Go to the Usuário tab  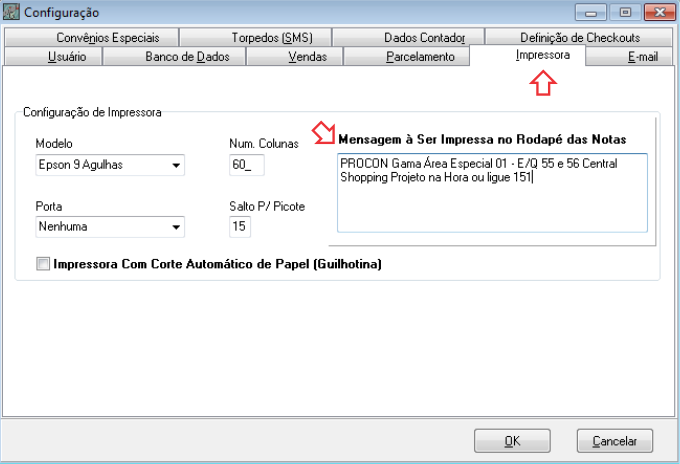53,56
